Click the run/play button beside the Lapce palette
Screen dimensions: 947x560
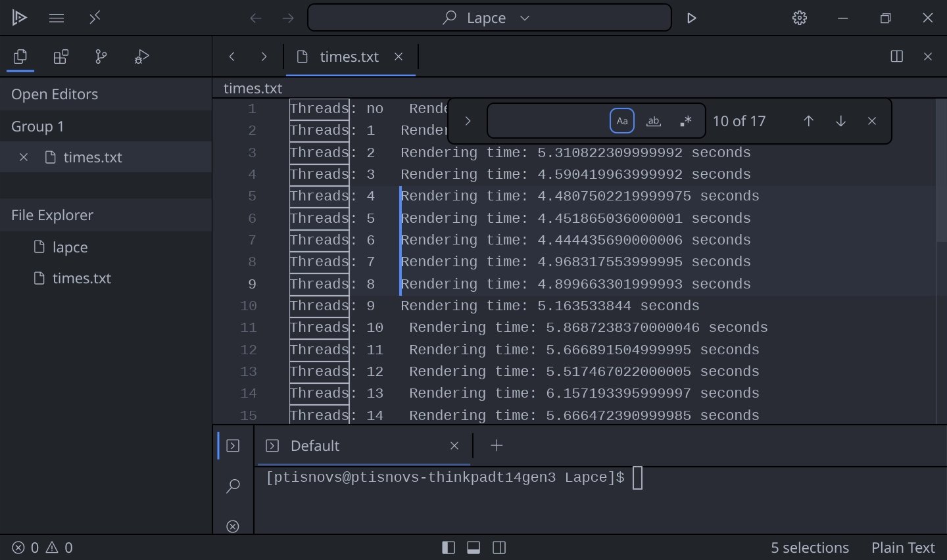(x=691, y=18)
